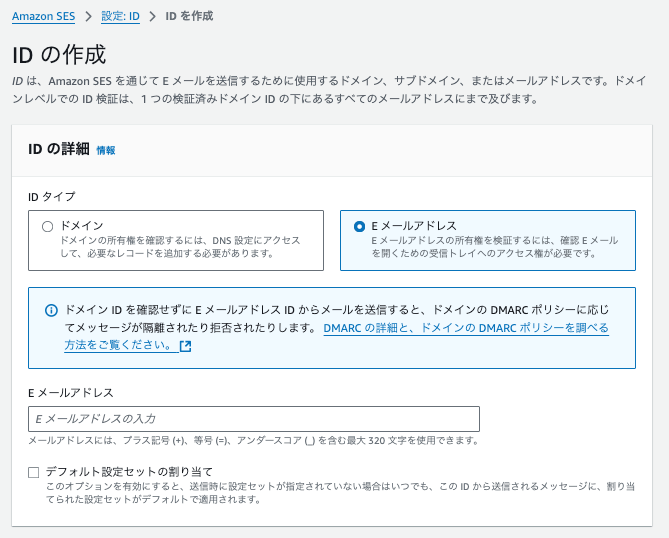669x538 pixels.
Task: Click the ID を作成 breadcrumb text
Action: click(x=189, y=16)
